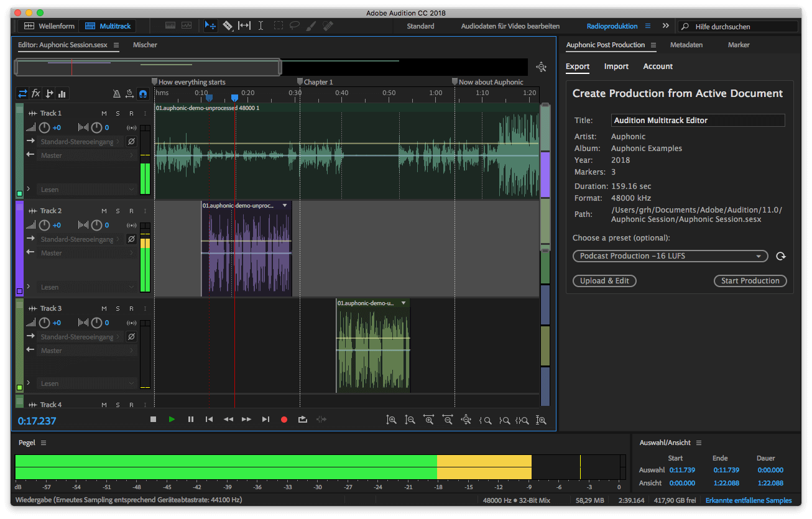Viewport: 812px width, 519px height.
Task: Select the Move tool in the toolbar
Action: tap(211, 26)
